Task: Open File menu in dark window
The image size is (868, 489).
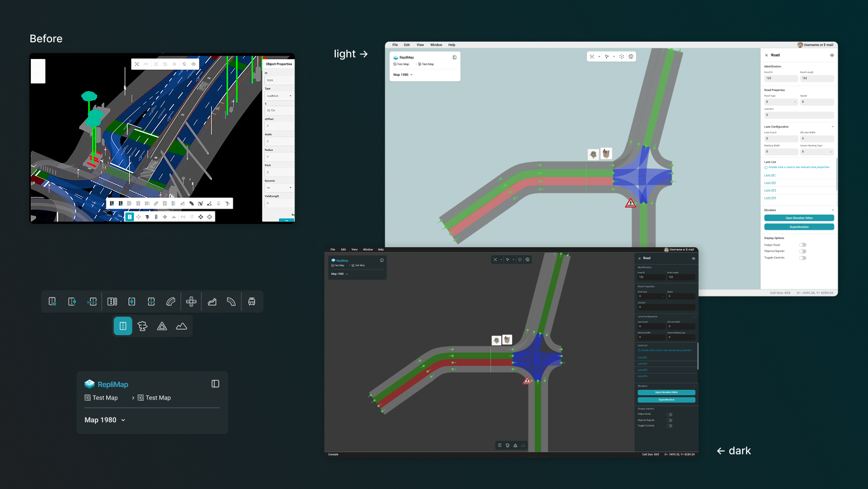Action: [x=333, y=249]
